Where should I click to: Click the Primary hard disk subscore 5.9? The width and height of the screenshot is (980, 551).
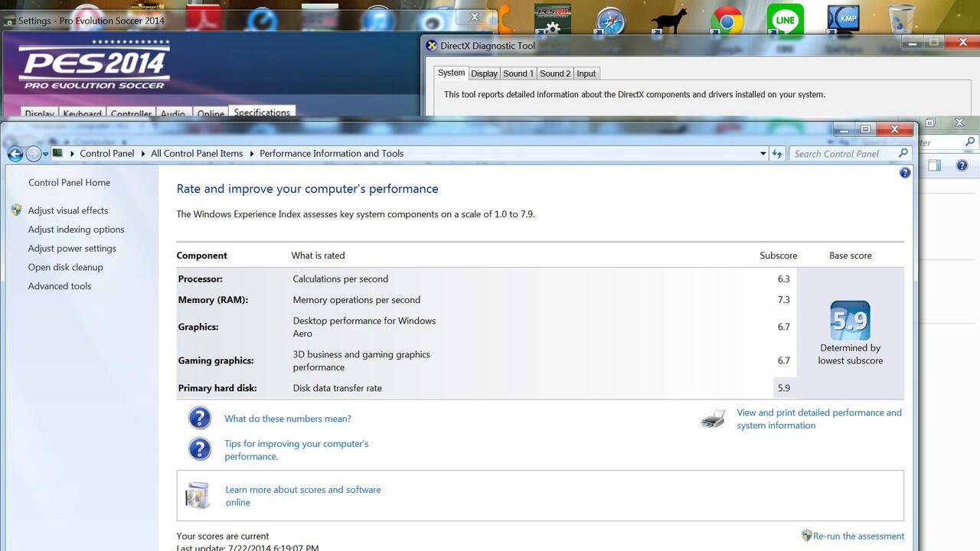click(x=783, y=388)
